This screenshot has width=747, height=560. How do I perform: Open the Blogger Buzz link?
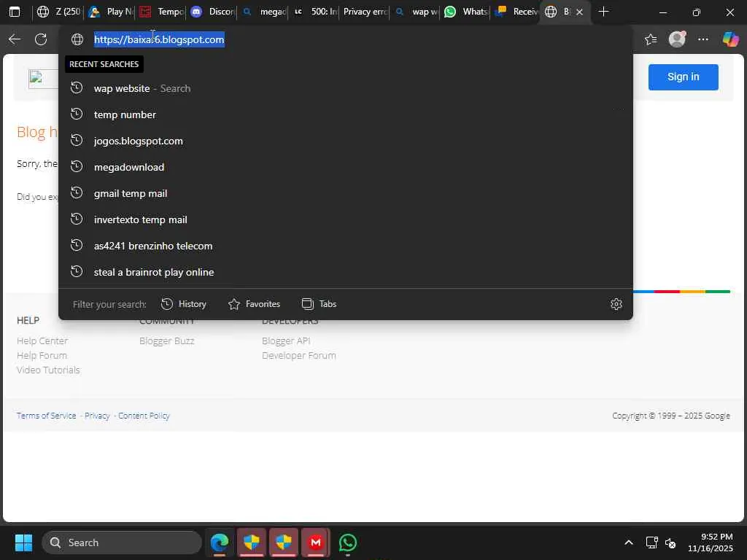pyautogui.click(x=167, y=341)
